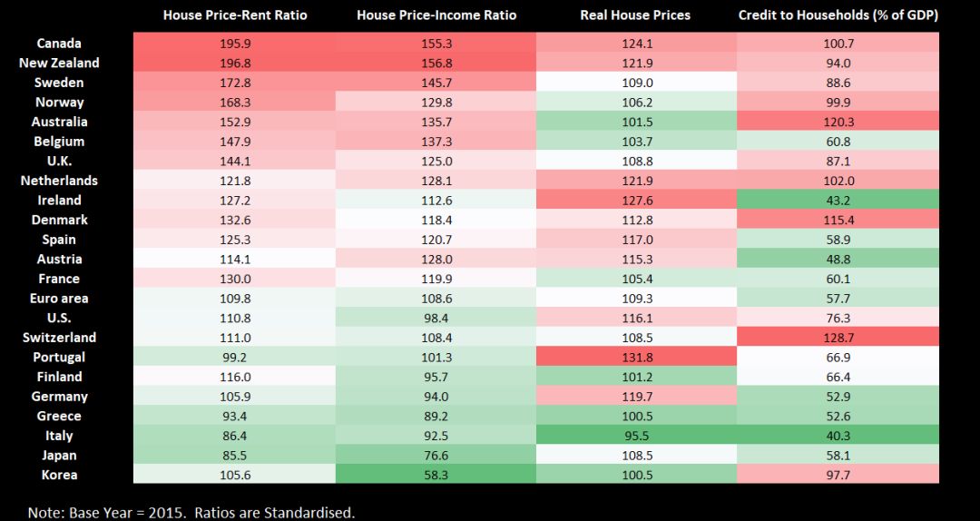Image resolution: width=980 pixels, height=521 pixels.
Task: Select Japan's 76.6 price-income cell
Action: [436, 456]
